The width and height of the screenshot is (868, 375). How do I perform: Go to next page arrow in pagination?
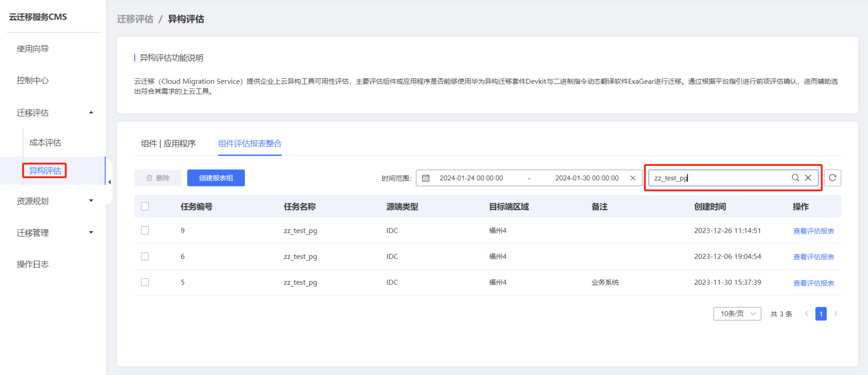click(x=836, y=314)
